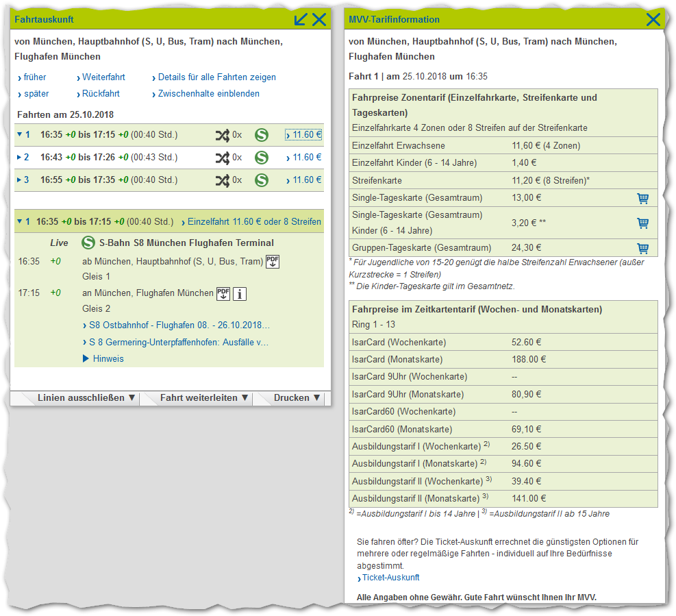The image size is (676, 616).
Task: Download the PDF for Hauptbahnhof station
Action: tap(273, 262)
